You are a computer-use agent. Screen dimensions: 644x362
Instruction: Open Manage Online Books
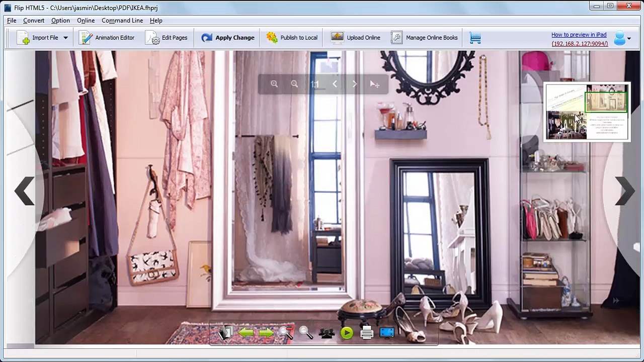pos(424,38)
